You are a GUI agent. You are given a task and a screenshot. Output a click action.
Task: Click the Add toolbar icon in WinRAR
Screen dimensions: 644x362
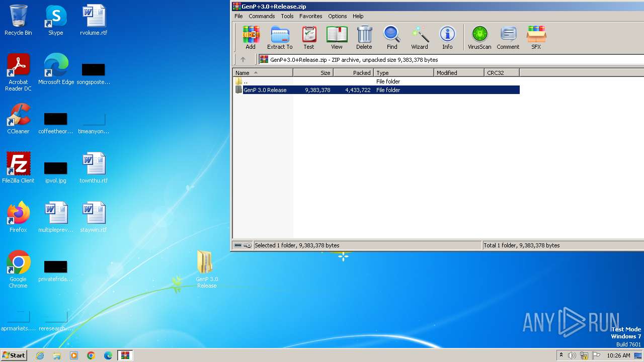click(251, 38)
